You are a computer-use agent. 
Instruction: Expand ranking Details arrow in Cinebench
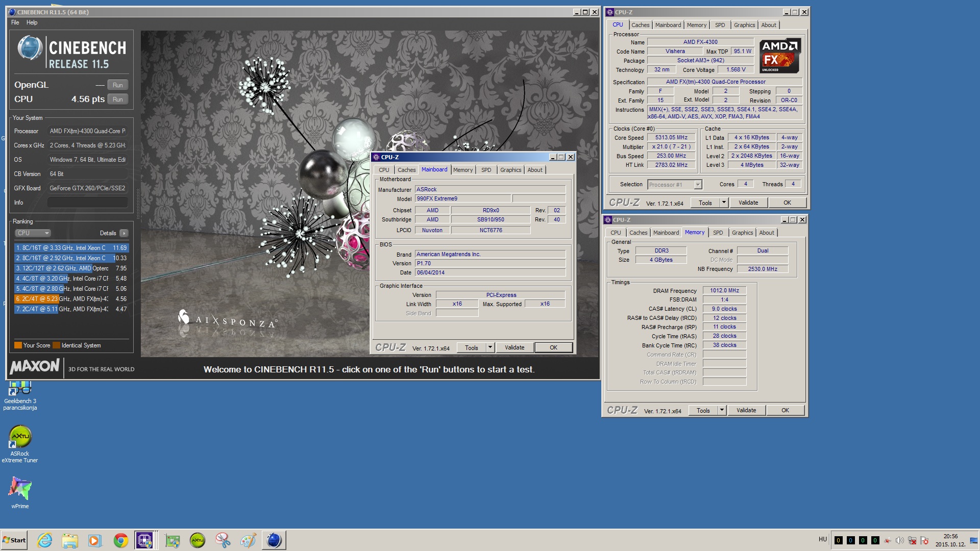[x=124, y=233]
